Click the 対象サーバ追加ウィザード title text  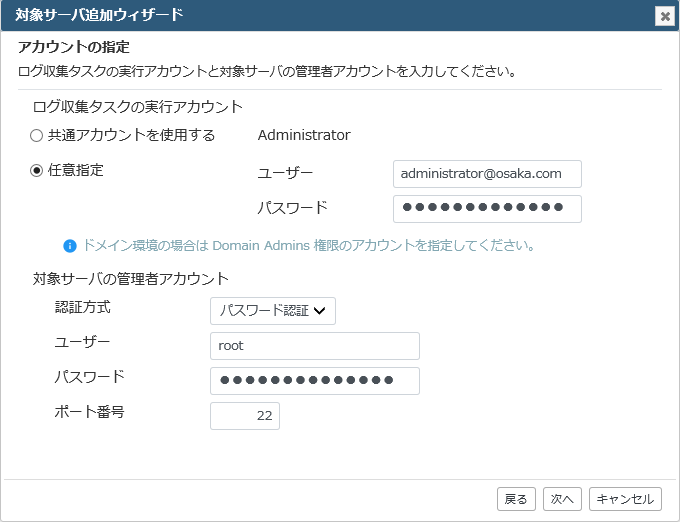click(99, 15)
